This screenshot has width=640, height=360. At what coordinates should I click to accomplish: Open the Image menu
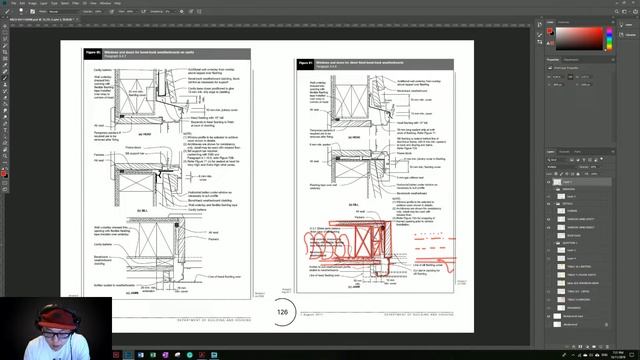(33, 3)
